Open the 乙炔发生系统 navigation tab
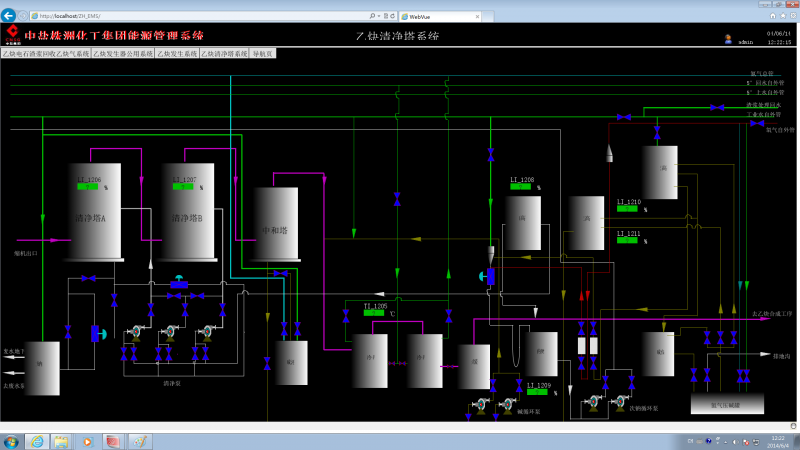Image resolution: width=800 pixels, height=450 pixels. pyautogui.click(x=177, y=54)
